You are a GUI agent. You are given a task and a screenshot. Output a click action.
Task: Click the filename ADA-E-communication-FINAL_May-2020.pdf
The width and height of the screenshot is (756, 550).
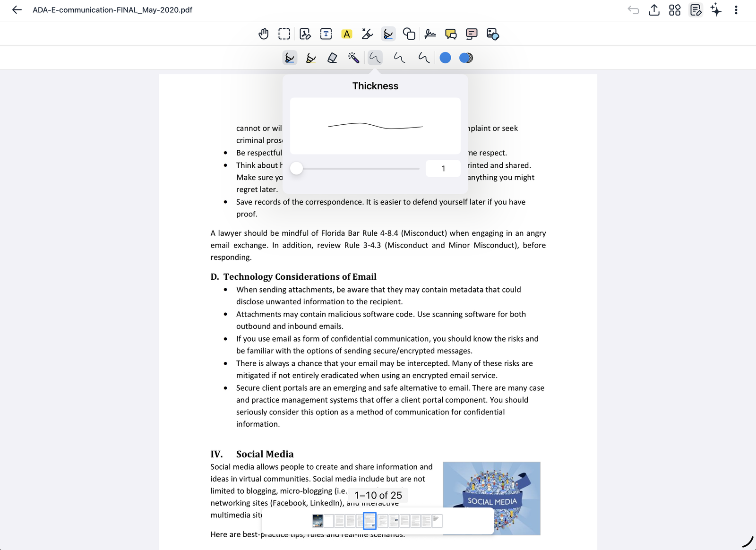pos(112,10)
